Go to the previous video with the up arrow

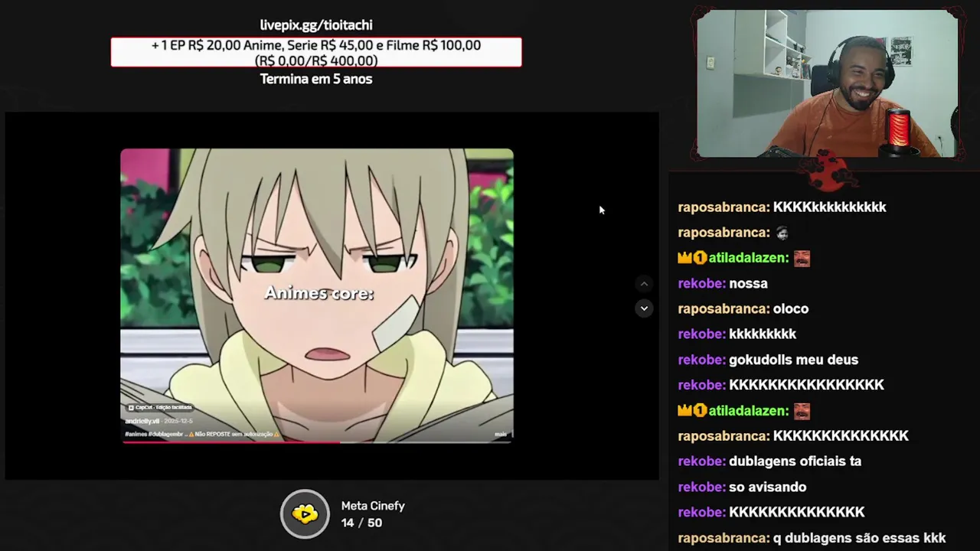click(644, 284)
